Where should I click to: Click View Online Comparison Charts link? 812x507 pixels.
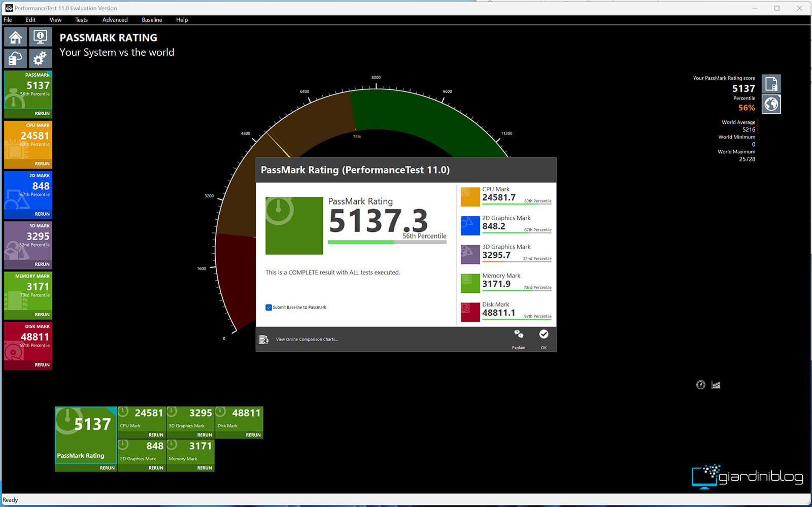[x=307, y=340]
